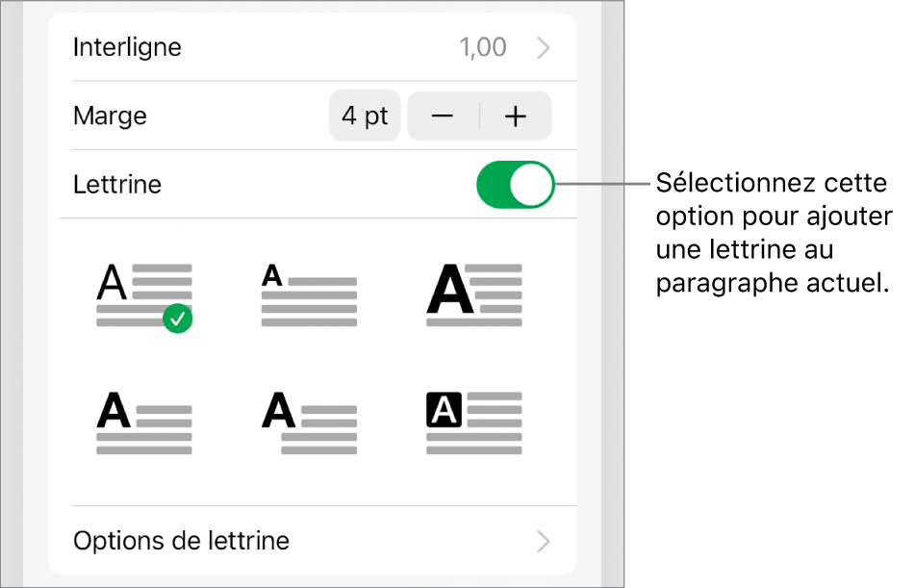Select the first drop cap style with checkmark

[x=144, y=295]
